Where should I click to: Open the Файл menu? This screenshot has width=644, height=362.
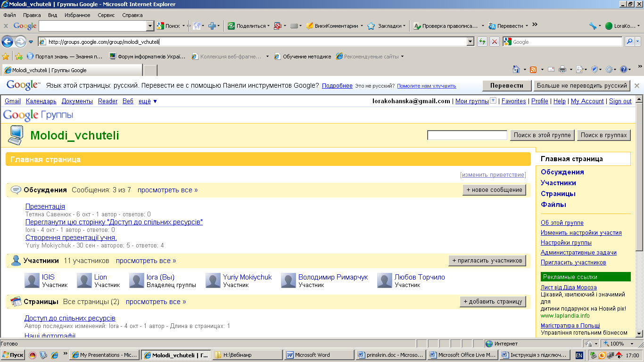point(9,15)
